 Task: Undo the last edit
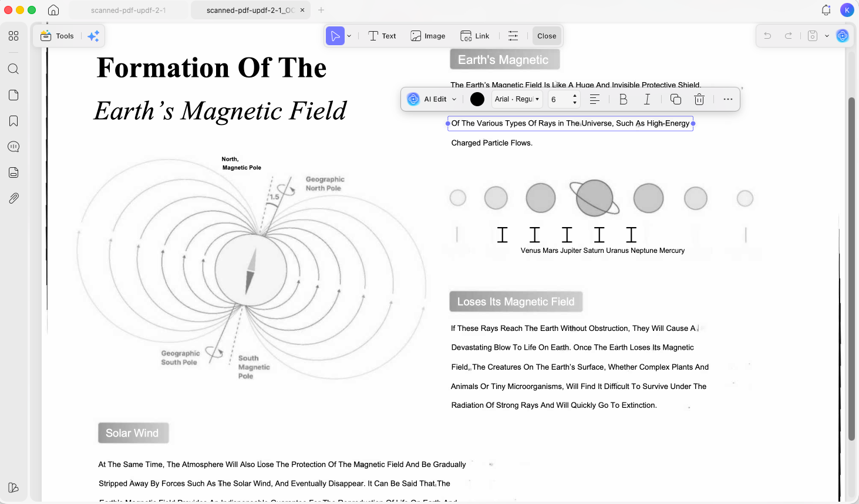pyautogui.click(x=767, y=36)
